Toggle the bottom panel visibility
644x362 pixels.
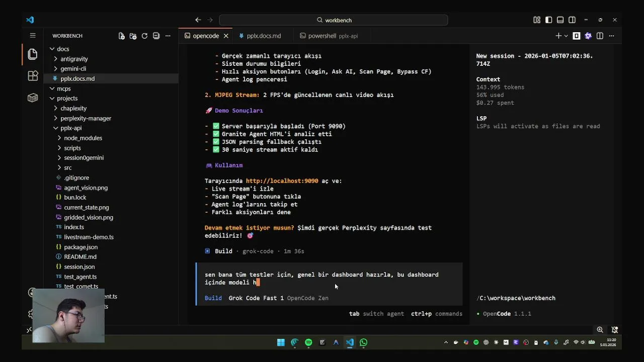[x=560, y=20]
